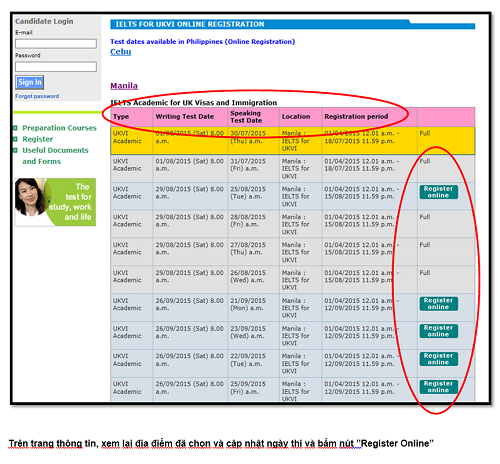Register online for 25/09/2015 speaking date
This screenshot has height=464, width=500.
point(439,387)
